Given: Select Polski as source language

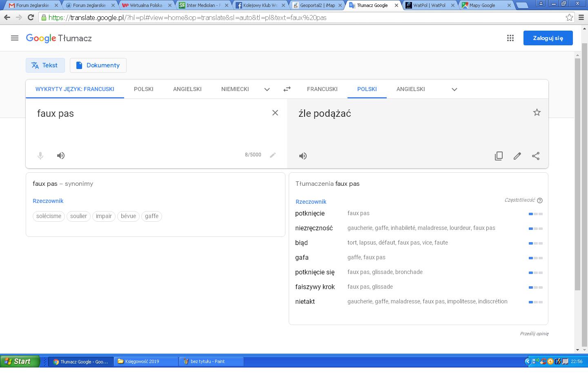Looking at the screenshot, I should (144, 89).
